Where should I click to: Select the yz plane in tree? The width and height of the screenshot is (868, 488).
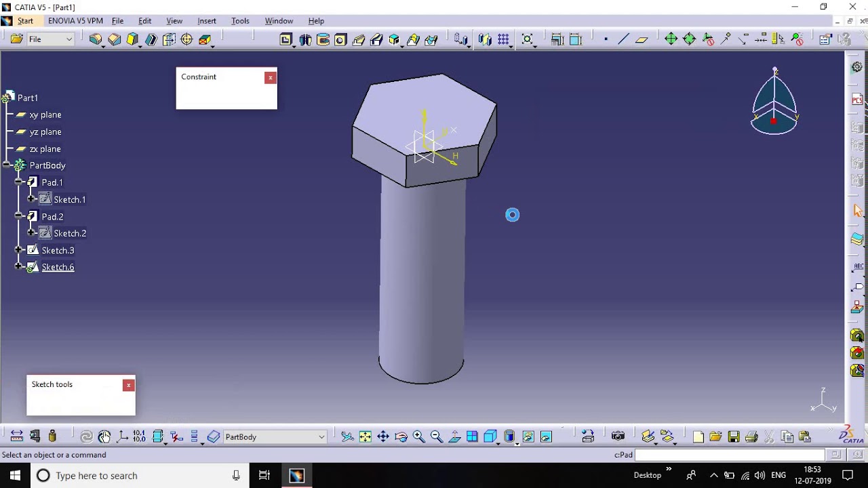pyautogui.click(x=45, y=131)
